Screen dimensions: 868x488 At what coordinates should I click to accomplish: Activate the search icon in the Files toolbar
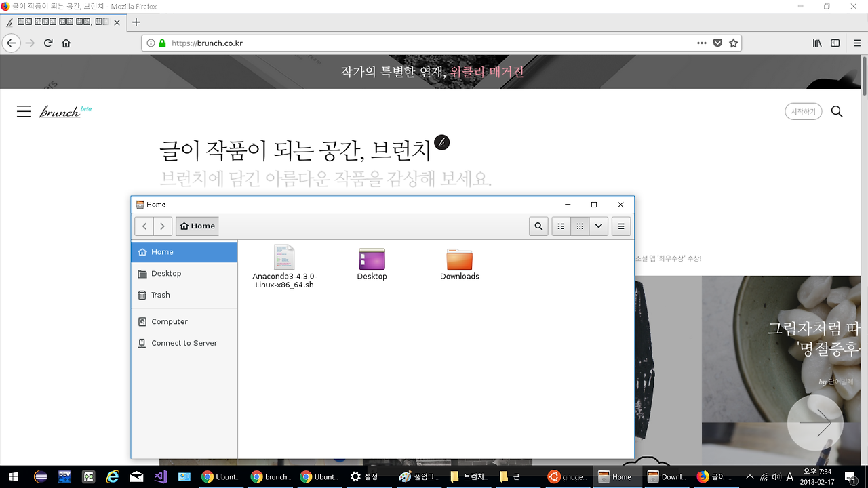click(x=538, y=226)
